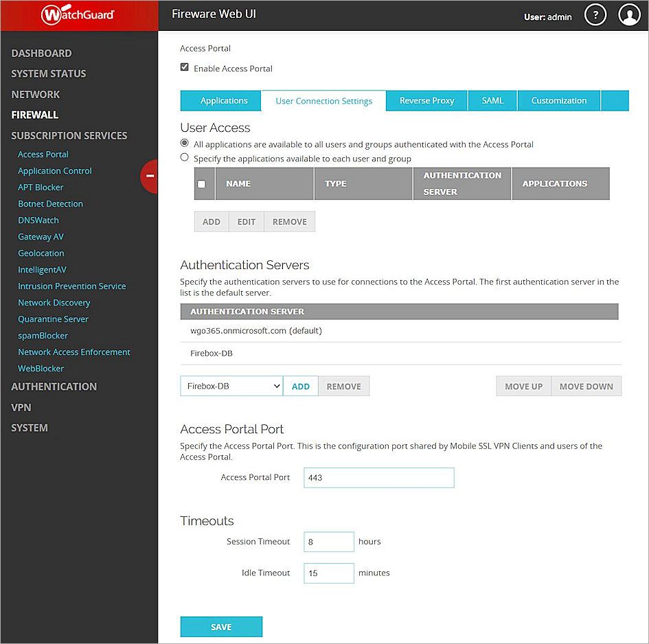Add the selected authentication server

coord(300,386)
